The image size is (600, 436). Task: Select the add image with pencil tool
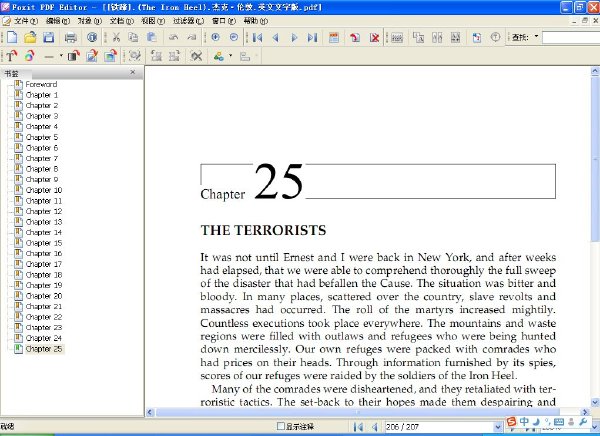click(x=92, y=56)
